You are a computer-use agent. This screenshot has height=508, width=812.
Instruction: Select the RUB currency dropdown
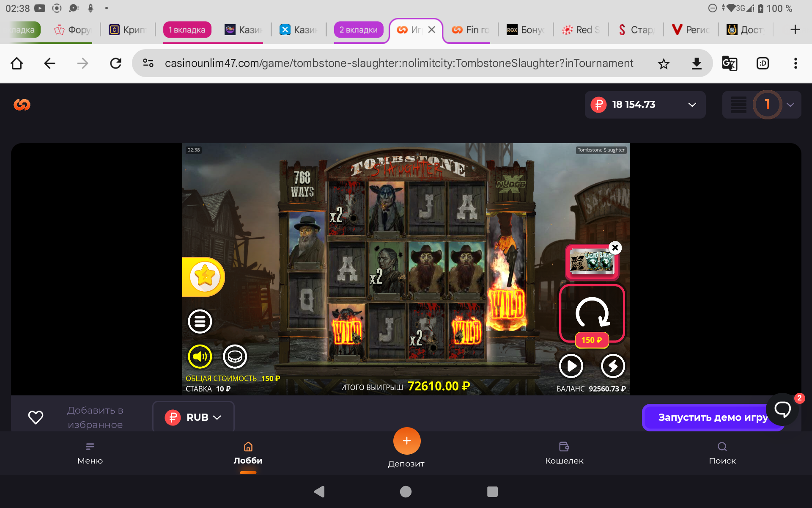click(x=193, y=417)
